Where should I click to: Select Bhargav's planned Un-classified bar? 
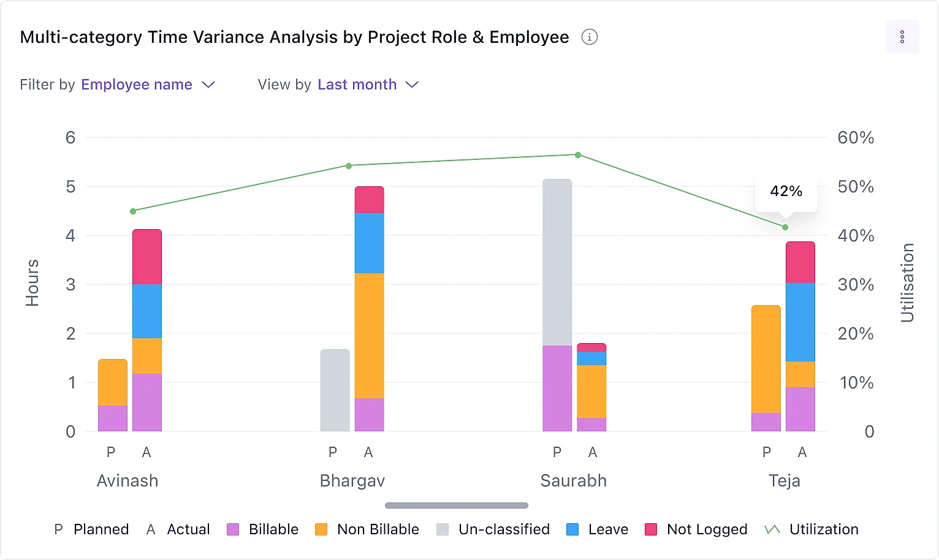(x=335, y=390)
